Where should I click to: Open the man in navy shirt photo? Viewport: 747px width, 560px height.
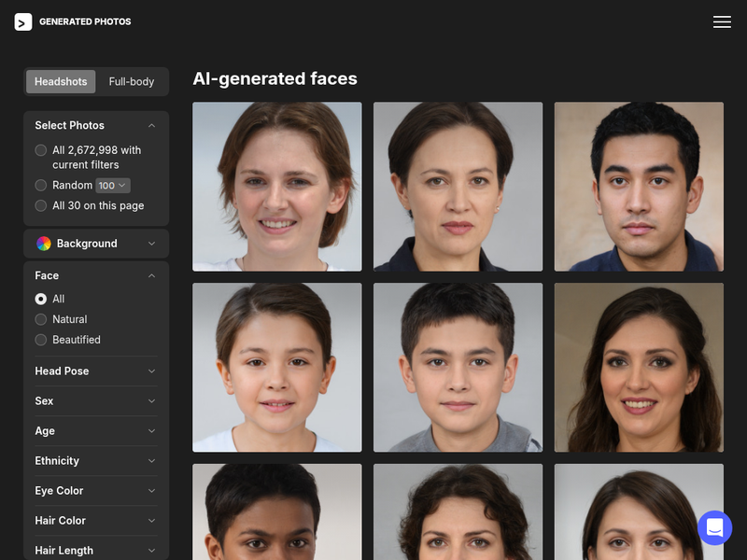click(639, 187)
